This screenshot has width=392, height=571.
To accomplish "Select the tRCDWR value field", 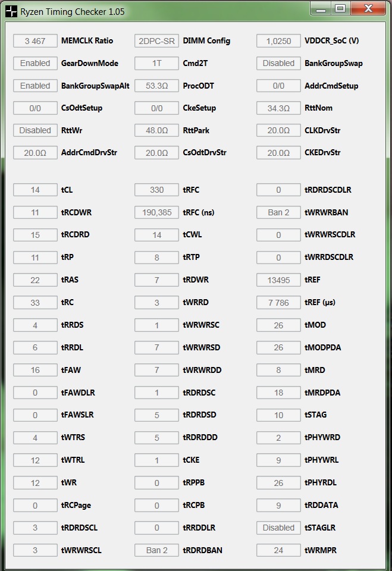I will [x=35, y=213].
